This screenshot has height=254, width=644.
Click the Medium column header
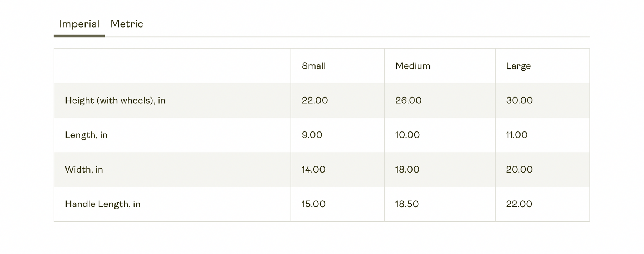pos(413,66)
